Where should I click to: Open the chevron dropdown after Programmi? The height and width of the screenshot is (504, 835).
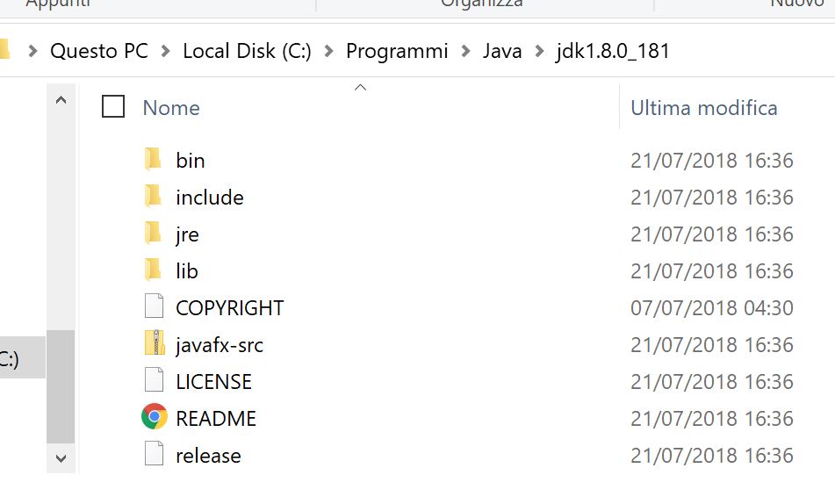[465, 51]
